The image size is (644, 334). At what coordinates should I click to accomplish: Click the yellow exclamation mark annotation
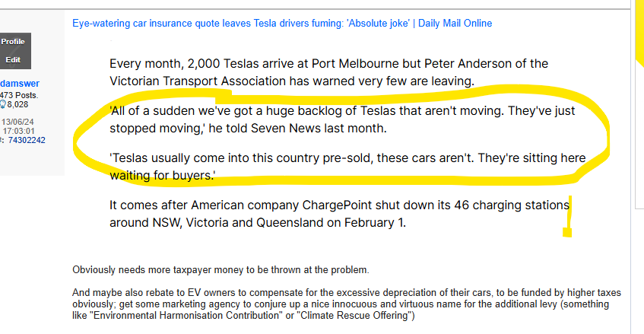click(567, 217)
